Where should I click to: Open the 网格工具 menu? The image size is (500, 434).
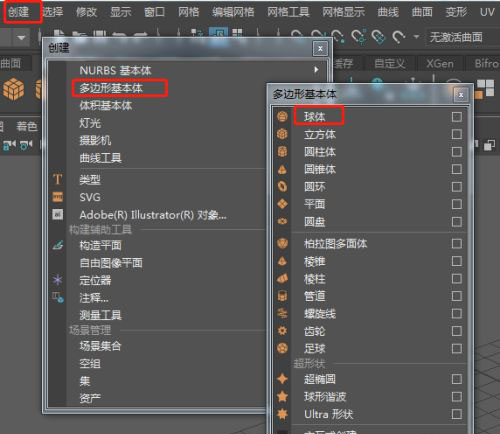288,12
